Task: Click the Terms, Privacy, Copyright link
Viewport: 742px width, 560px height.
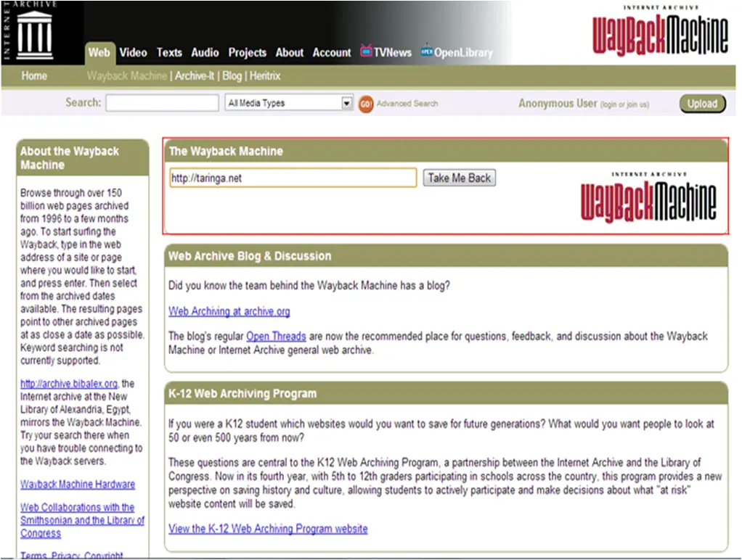Action: click(x=72, y=555)
